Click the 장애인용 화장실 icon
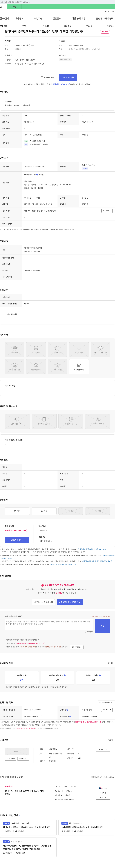The width and height of the screenshot is (115, 868). pyautogui.click(x=71, y=421)
